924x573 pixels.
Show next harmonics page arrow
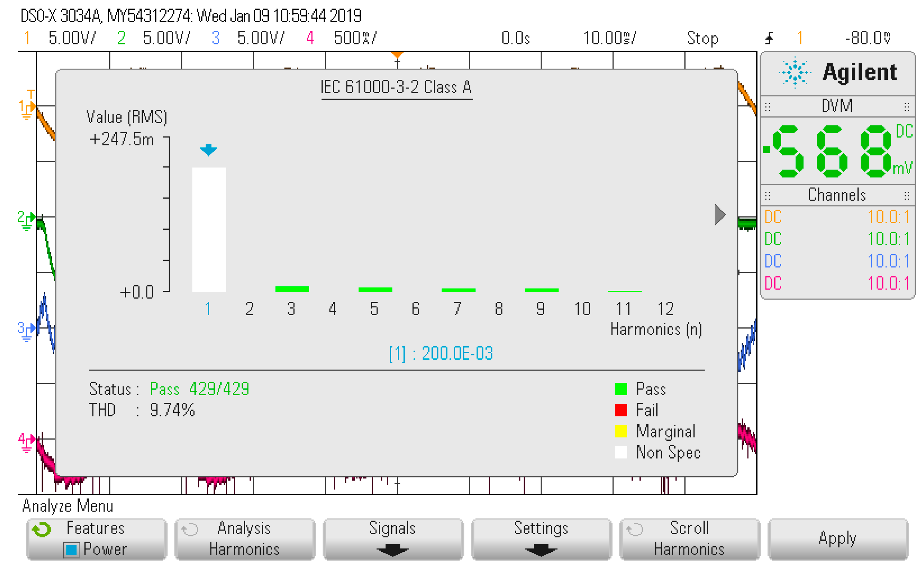tap(719, 215)
